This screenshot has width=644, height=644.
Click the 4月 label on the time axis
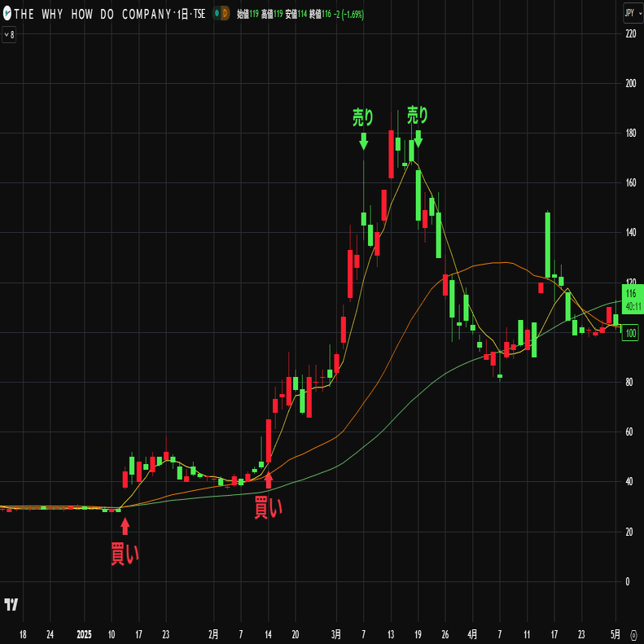click(472, 635)
